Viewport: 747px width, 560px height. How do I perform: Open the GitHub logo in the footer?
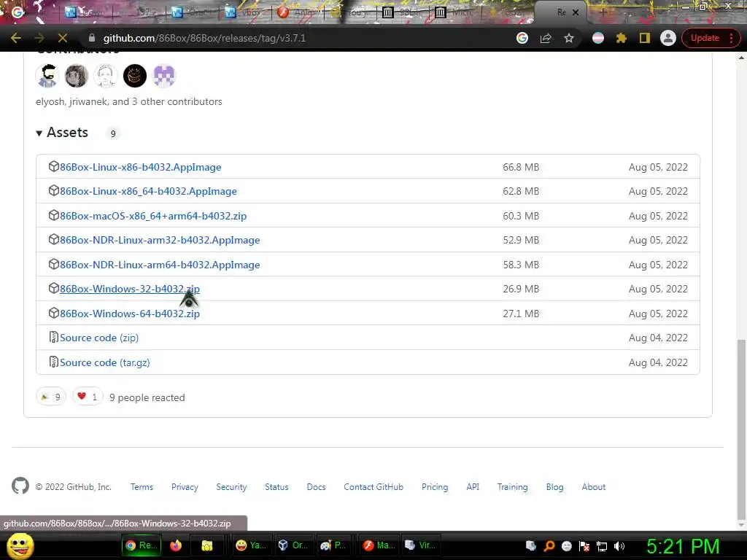click(x=20, y=486)
